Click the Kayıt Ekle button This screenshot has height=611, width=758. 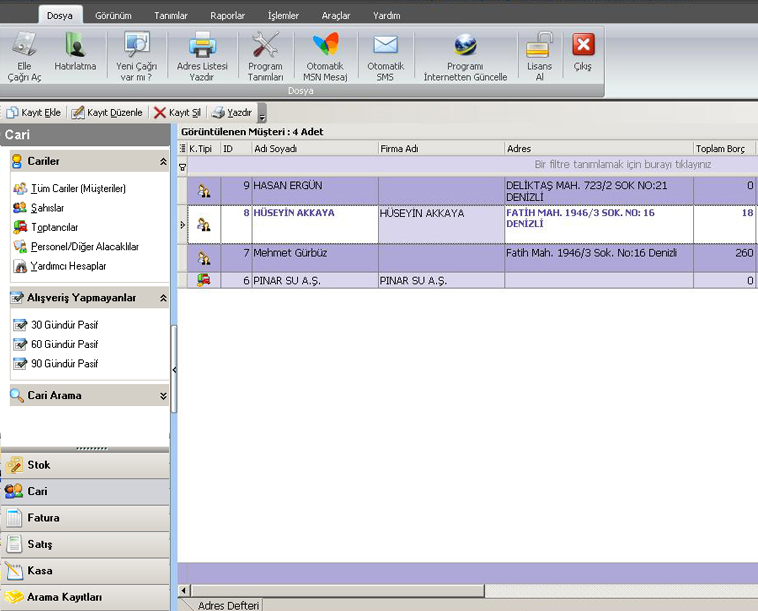click(33, 113)
